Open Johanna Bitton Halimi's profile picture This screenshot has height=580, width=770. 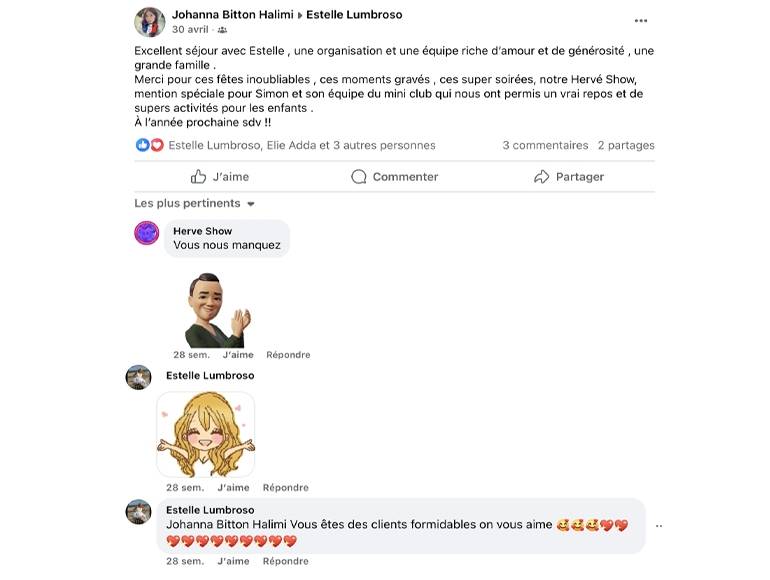[x=150, y=22]
